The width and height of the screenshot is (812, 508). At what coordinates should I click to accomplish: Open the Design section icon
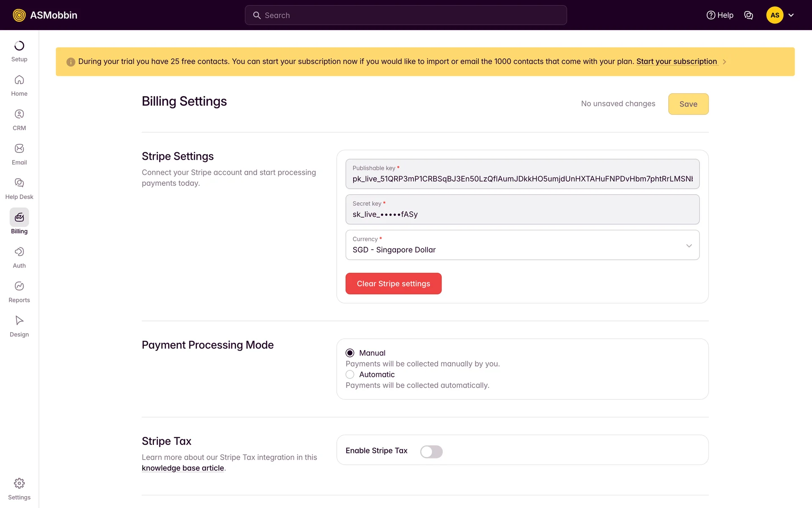click(x=19, y=320)
